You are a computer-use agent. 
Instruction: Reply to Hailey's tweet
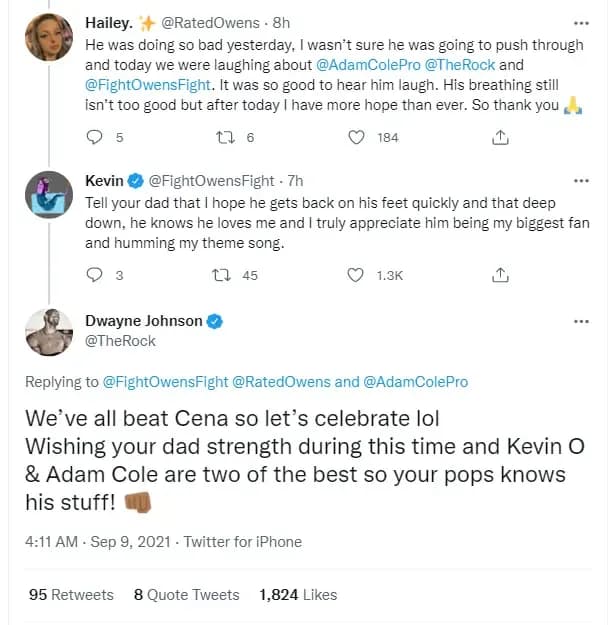96,139
